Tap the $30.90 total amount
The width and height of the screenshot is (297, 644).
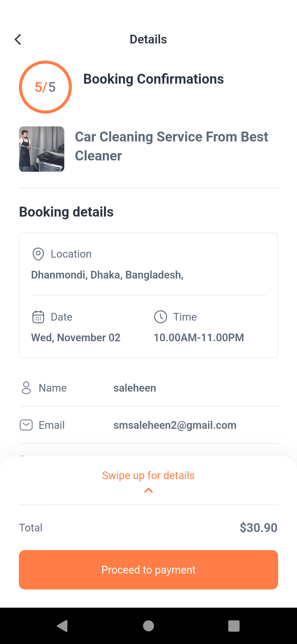click(x=258, y=528)
